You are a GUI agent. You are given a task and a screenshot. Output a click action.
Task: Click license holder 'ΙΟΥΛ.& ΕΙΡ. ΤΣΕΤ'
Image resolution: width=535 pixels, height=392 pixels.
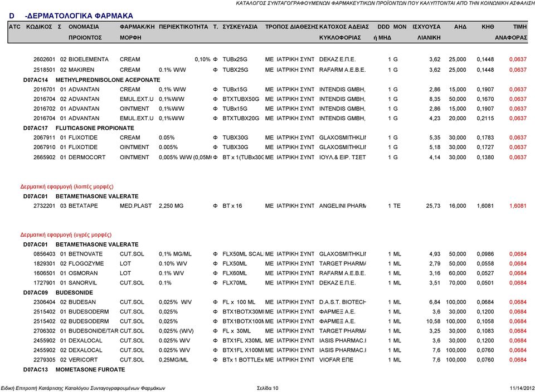coord(343,158)
